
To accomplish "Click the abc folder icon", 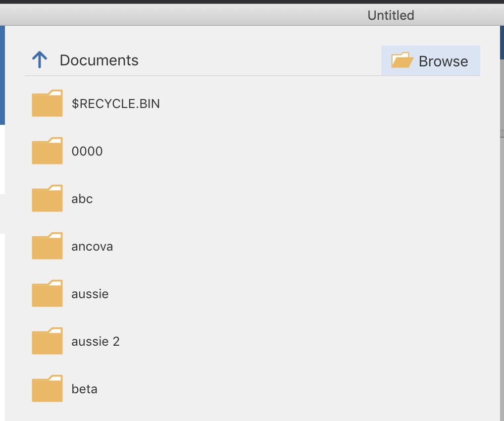I will tap(47, 198).
